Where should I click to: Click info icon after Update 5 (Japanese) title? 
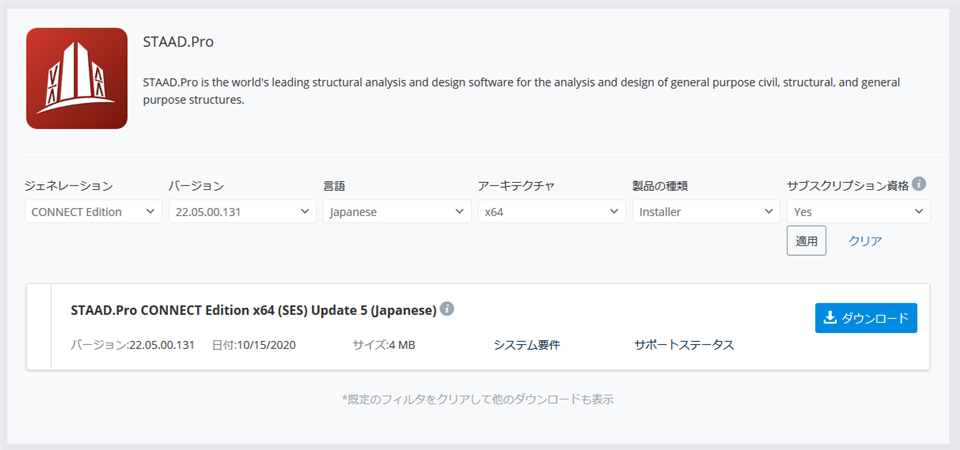[x=448, y=309]
